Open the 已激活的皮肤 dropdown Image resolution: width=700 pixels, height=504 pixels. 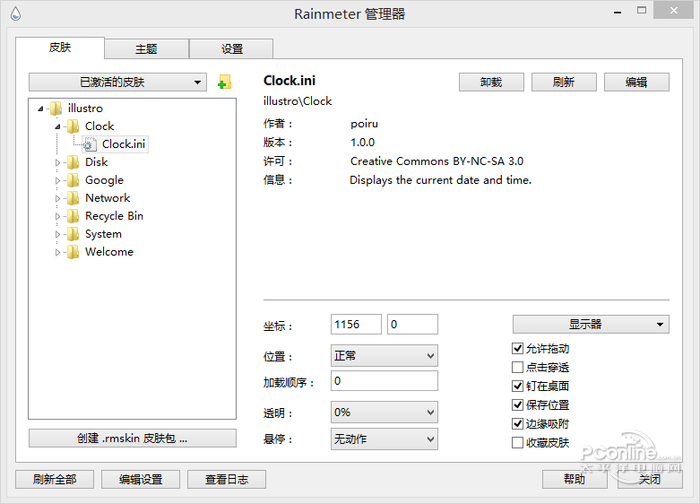coord(117,82)
